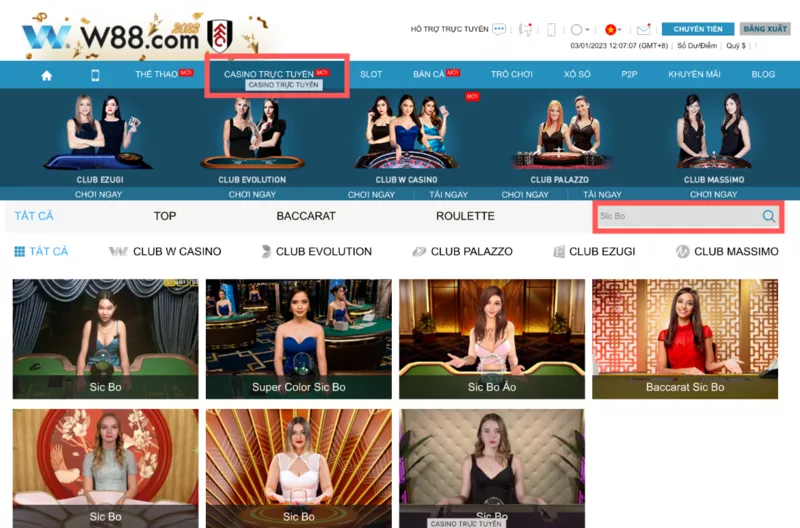Open the announcements megaphone icon
The image size is (800, 528).
click(525, 30)
